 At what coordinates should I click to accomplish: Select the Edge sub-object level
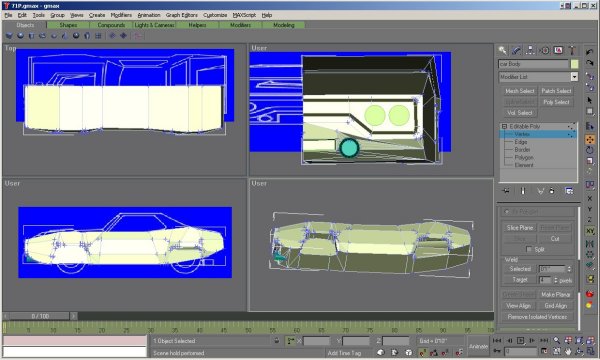point(521,142)
